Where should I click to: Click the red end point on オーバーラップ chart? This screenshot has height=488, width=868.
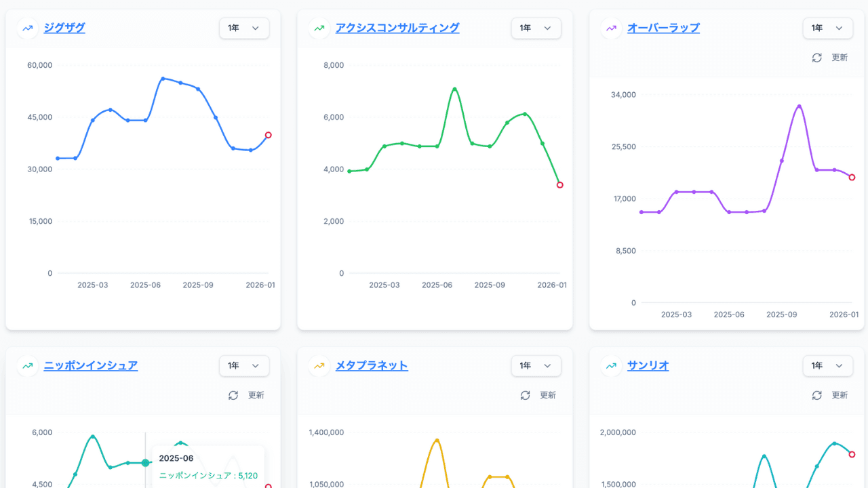click(852, 177)
